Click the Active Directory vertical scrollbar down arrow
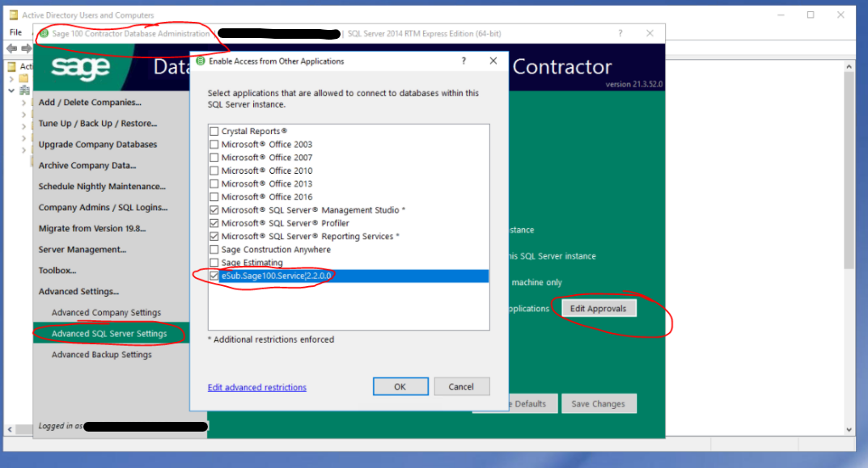Viewport: 868px width, 468px height. pyautogui.click(x=849, y=430)
